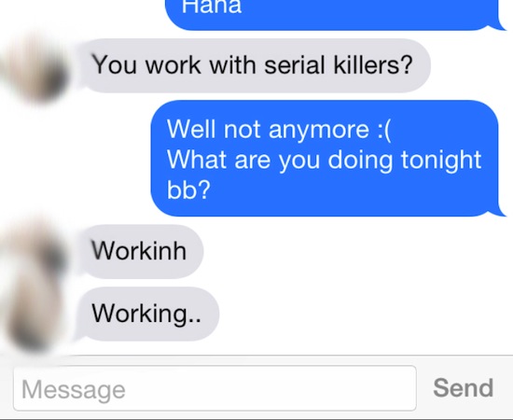Tap the 'Working..' message bubble

tap(147, 314)
